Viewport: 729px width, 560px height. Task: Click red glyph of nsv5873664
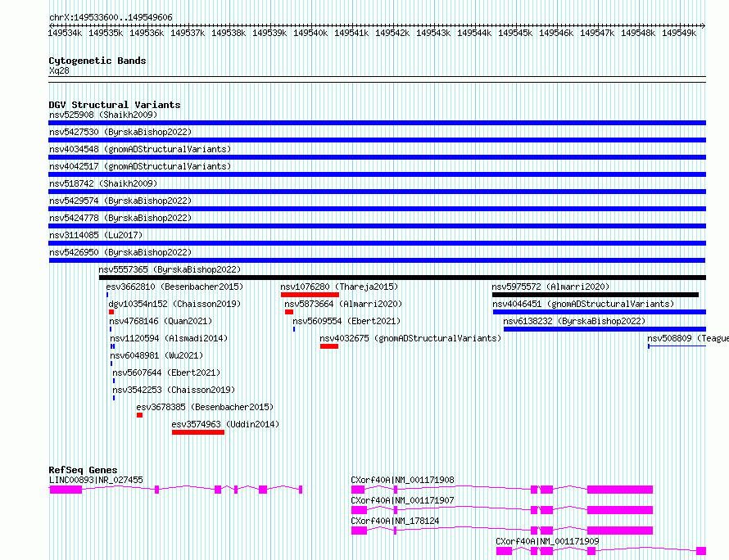pyautogui.click(x=288, y=312)
